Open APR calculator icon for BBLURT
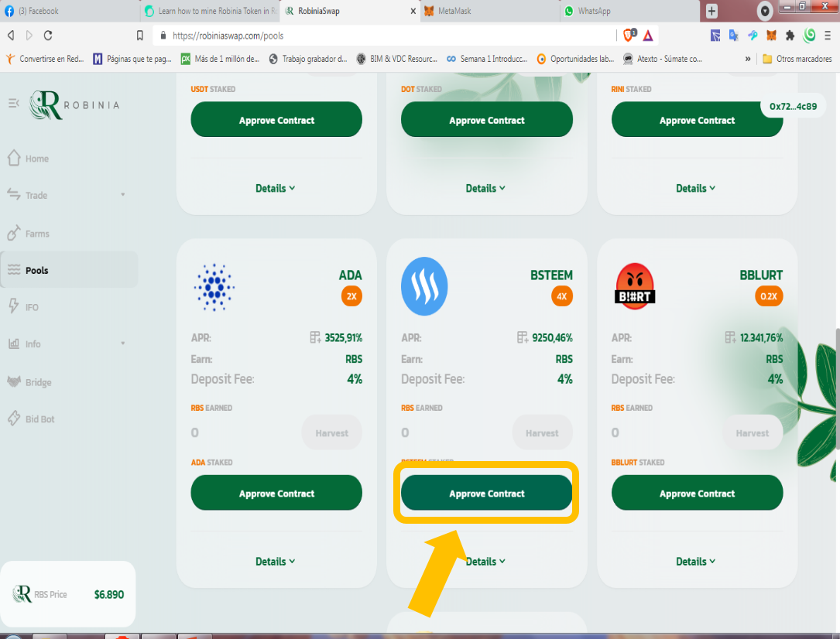The width and height of the screenshot is (840, 639). (x=731, y=337)
